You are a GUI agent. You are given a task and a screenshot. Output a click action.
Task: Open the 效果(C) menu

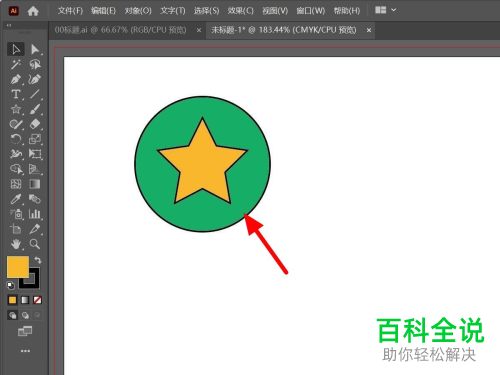(241, 11)
